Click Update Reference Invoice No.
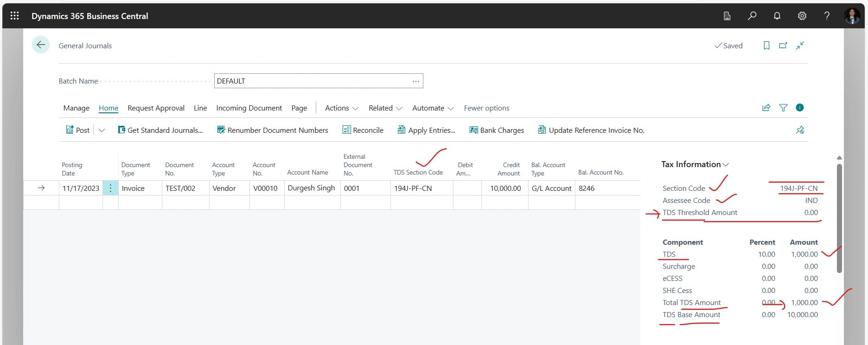This screenshot has height=345, width=868. click(x=591, y=130)
